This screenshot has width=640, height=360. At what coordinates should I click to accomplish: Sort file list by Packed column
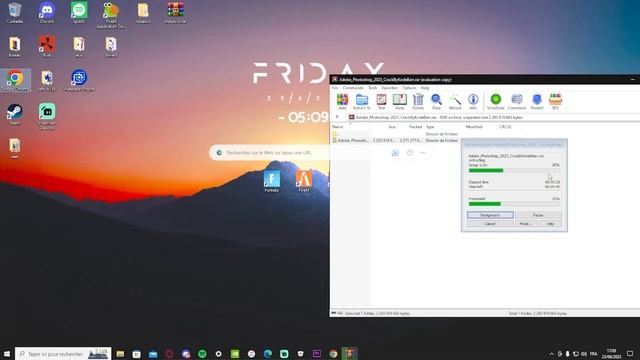415,127
